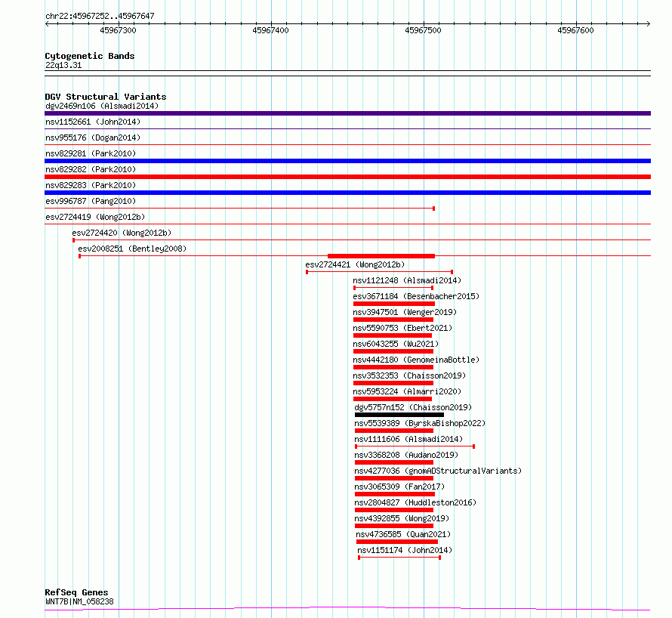Select nsv4736585 (Quan2021) label

pos(403,534)
